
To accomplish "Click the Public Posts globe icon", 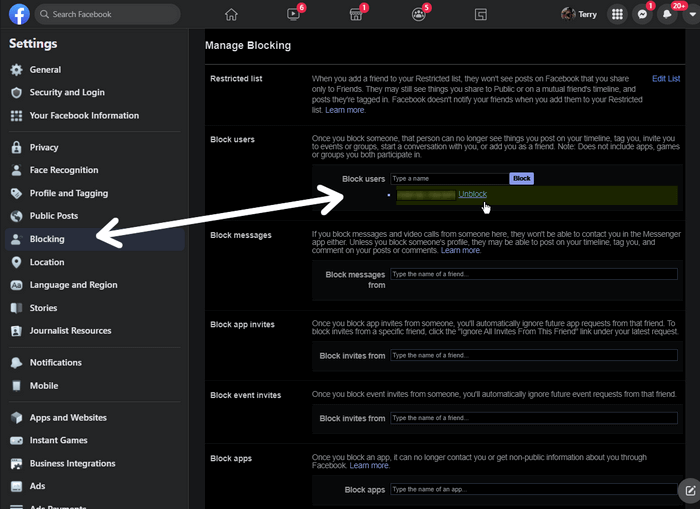I will pyautogui.click(x=17, y=216).
